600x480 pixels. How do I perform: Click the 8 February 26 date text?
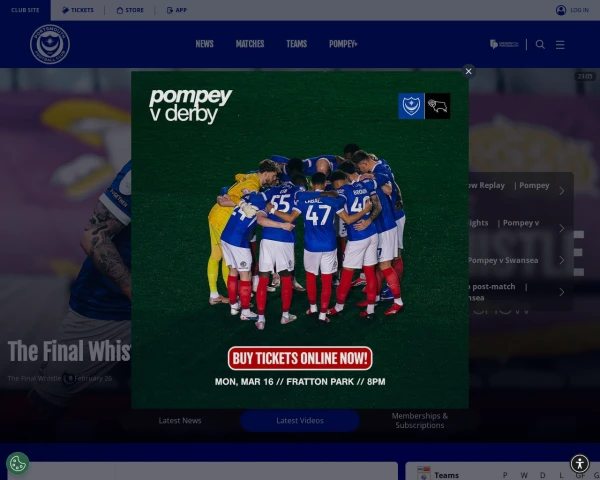pos(90,378)
